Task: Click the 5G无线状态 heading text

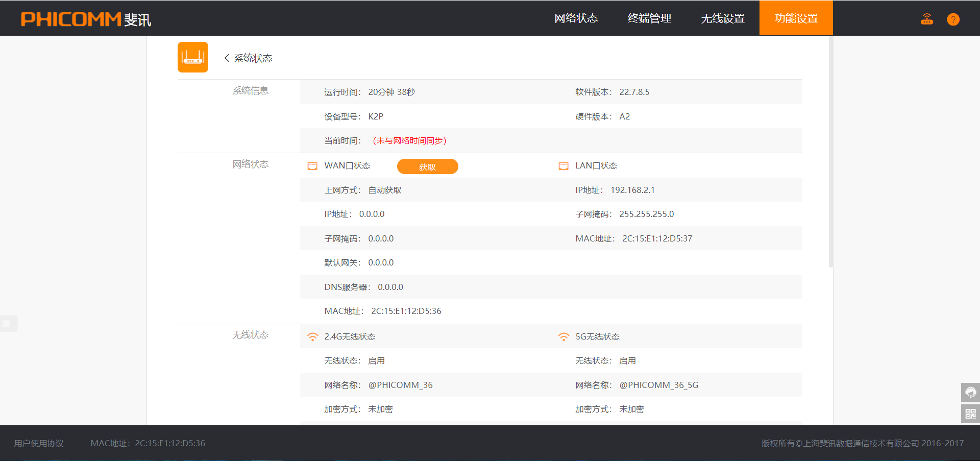Action: (x=598, y=336)
